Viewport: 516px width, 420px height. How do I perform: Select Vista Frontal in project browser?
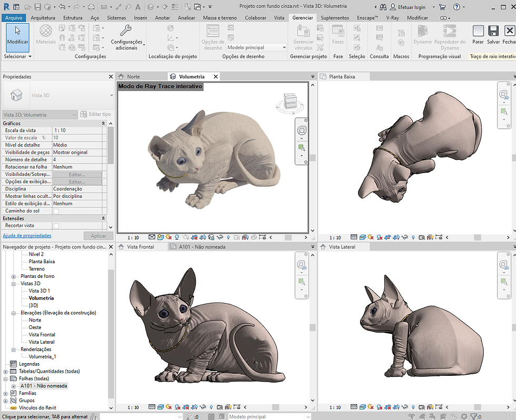click(x=42, y=335)
